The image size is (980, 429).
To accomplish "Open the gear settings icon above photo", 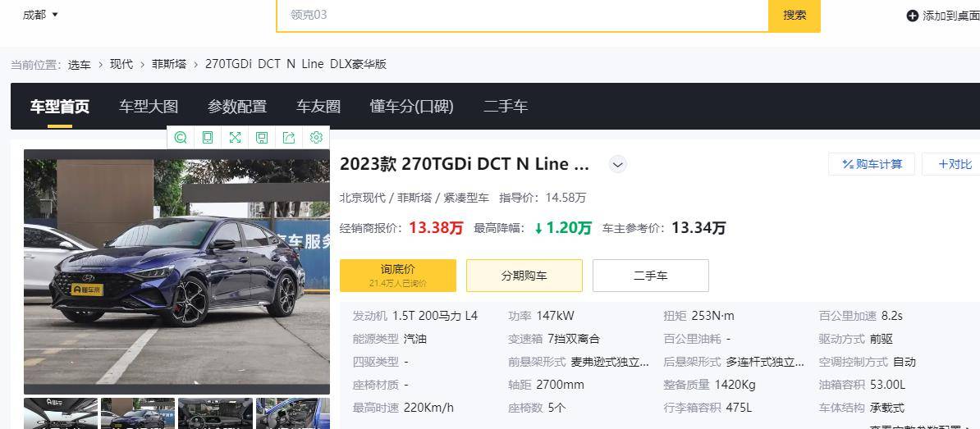I will (x=316, y=137).
